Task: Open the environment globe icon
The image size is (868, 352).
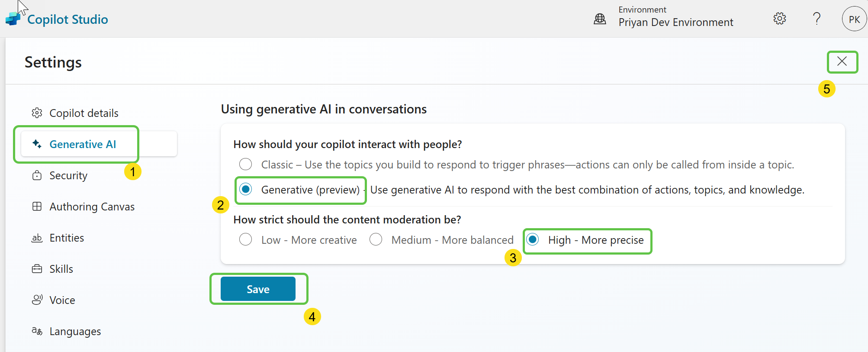Action: coord(600,19)
